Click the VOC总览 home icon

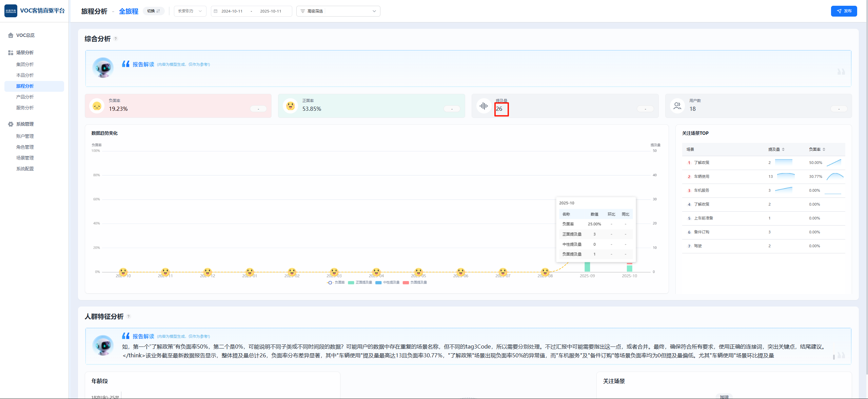[x=11, y=35]
